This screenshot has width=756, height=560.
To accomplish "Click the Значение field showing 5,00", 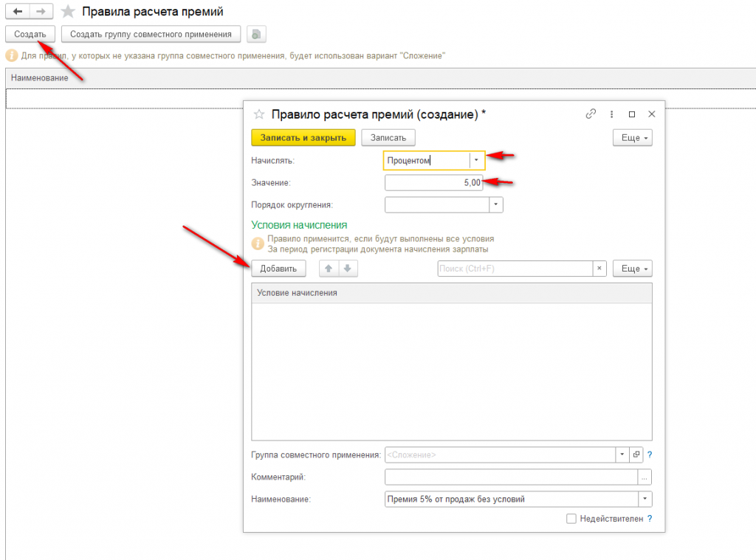I will pyautogui.click(x=434, y=183).
